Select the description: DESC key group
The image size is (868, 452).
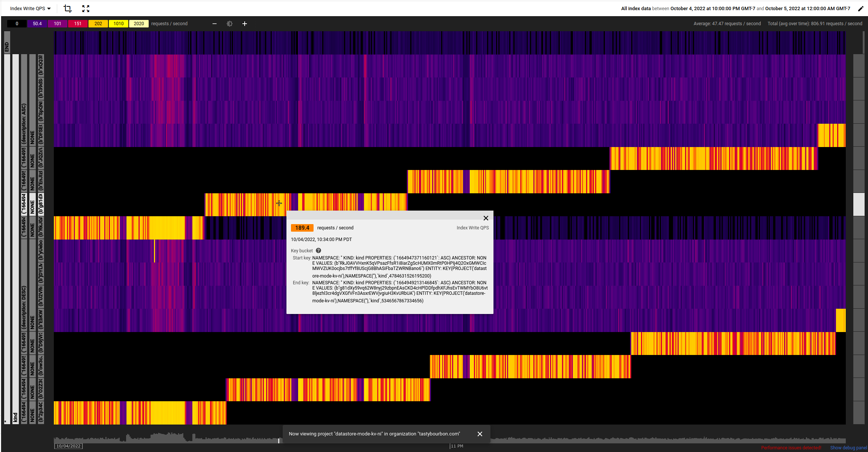pos(24,308)
